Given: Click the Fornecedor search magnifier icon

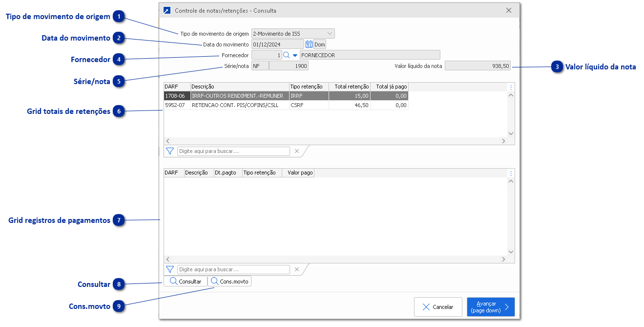Looking at the screenshot, I should pos(287,55).
